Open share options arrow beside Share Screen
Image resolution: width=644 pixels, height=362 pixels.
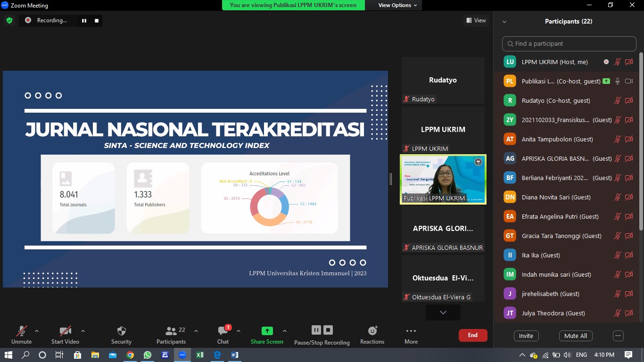[x=285, y=331]
